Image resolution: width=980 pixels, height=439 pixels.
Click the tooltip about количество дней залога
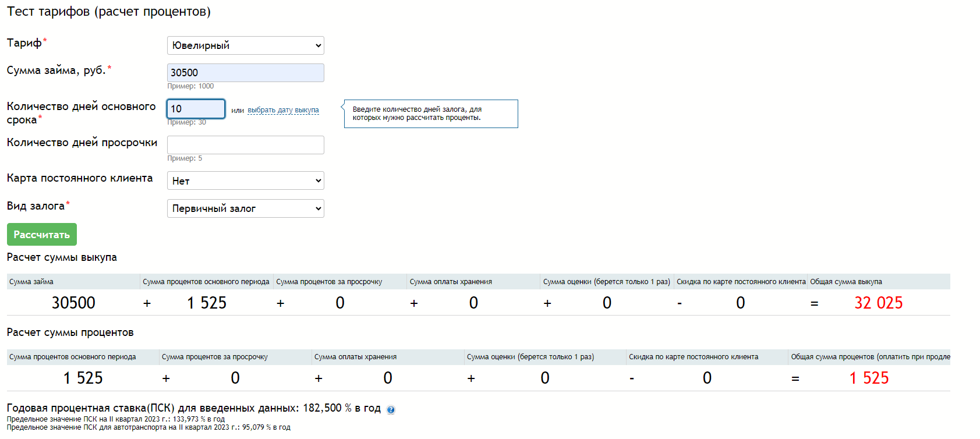click(431, 114)
